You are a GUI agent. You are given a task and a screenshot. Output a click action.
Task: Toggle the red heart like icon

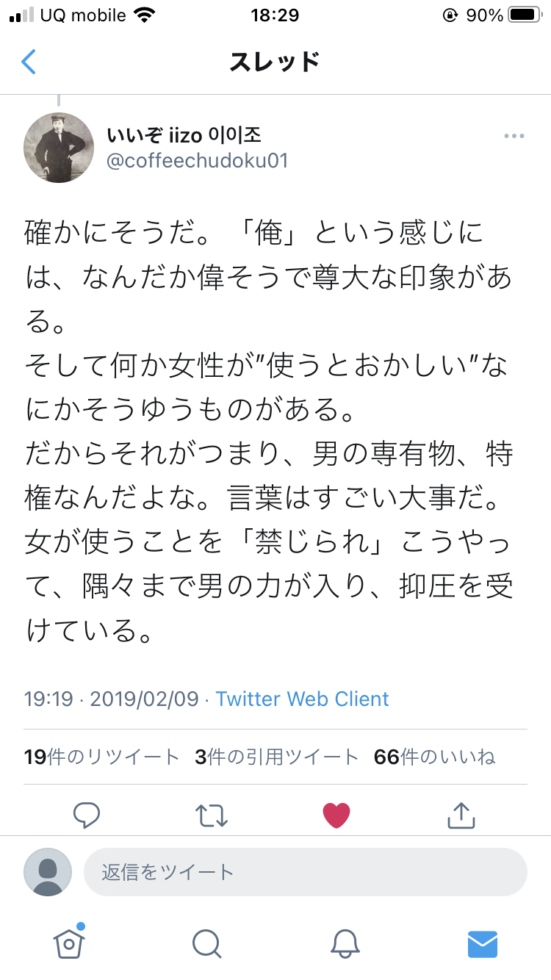[x=336, y=815]
